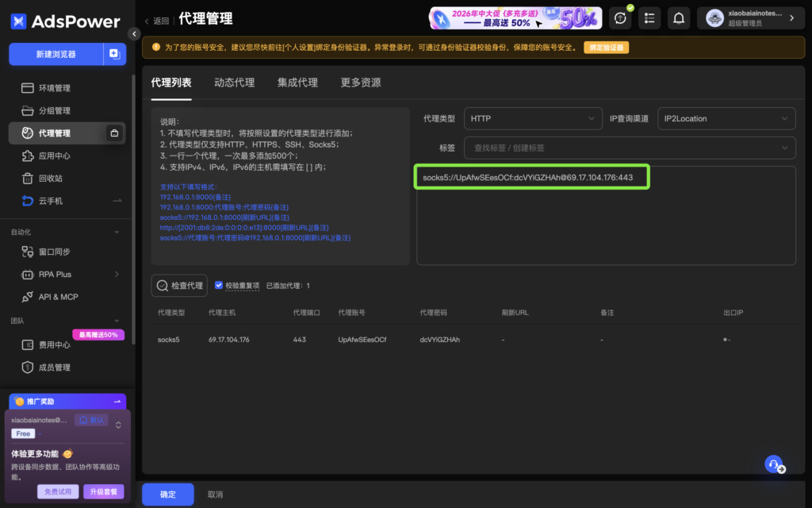Click the 69.17.104.176 host cell
812x508 pixels.
pyautogui.click(x=229, y=340)
